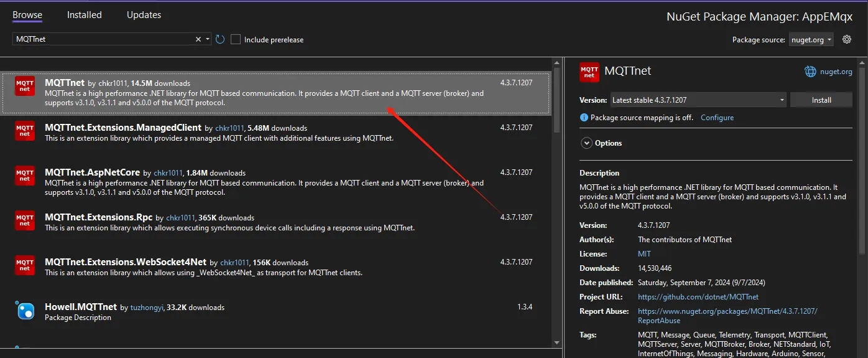The image size is (868, 358).
Task: Open the Package source dropdown
Action: [x=811, y=39]
